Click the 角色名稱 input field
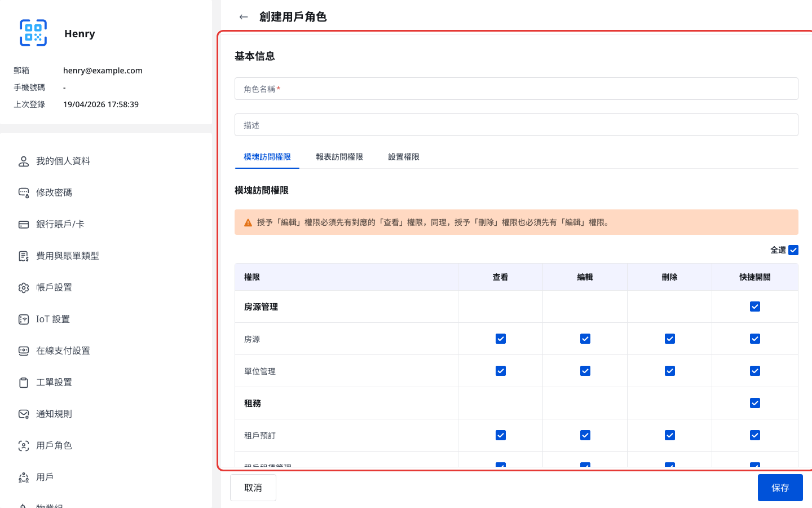This screenshot has height=508, width=812. click(x=517, y=89)
